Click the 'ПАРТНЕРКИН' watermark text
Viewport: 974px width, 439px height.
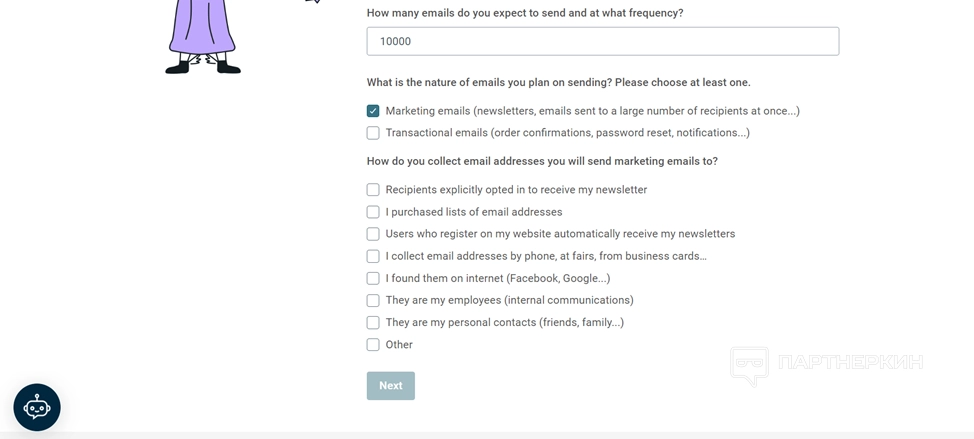pos(849,362)
